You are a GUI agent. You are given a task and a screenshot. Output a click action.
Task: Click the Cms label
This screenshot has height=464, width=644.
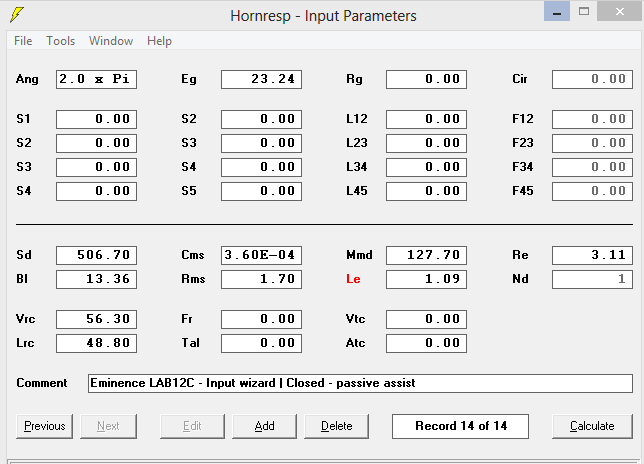pyautogui.click(x=193, y=255)
